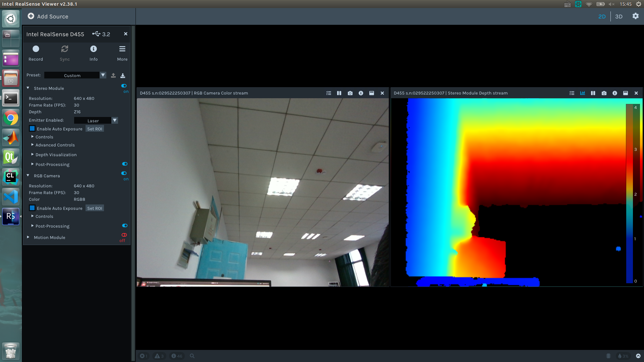
Task: Click the Add Source label
Action: coord(53,16)
